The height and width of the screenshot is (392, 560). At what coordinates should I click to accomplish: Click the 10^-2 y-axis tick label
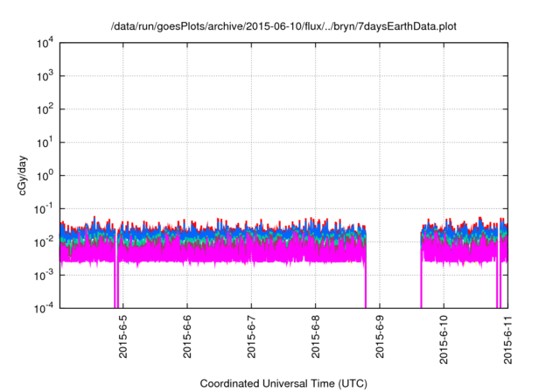44,242
